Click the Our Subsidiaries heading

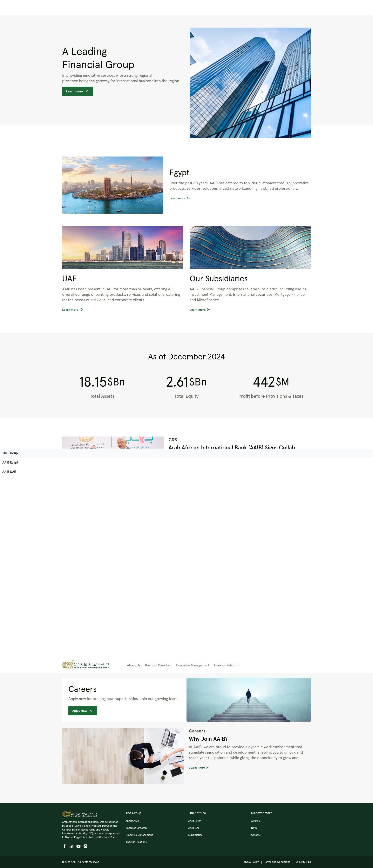219,279
